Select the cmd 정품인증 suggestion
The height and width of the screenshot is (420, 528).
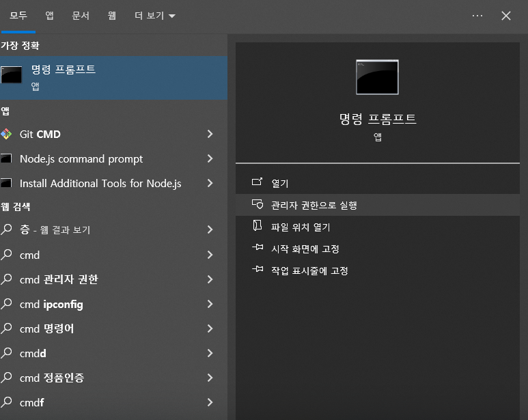tap(113, 378)
